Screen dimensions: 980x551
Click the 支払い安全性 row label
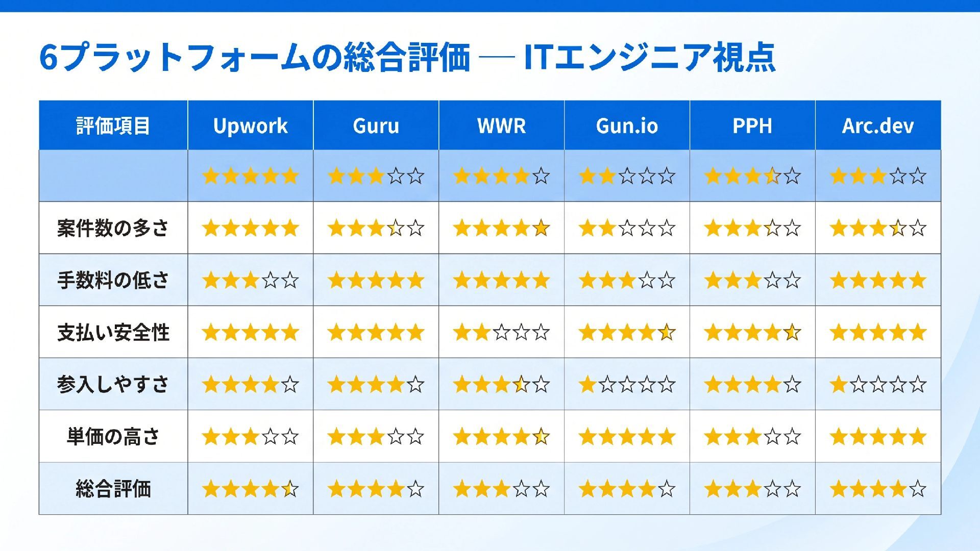113,332
